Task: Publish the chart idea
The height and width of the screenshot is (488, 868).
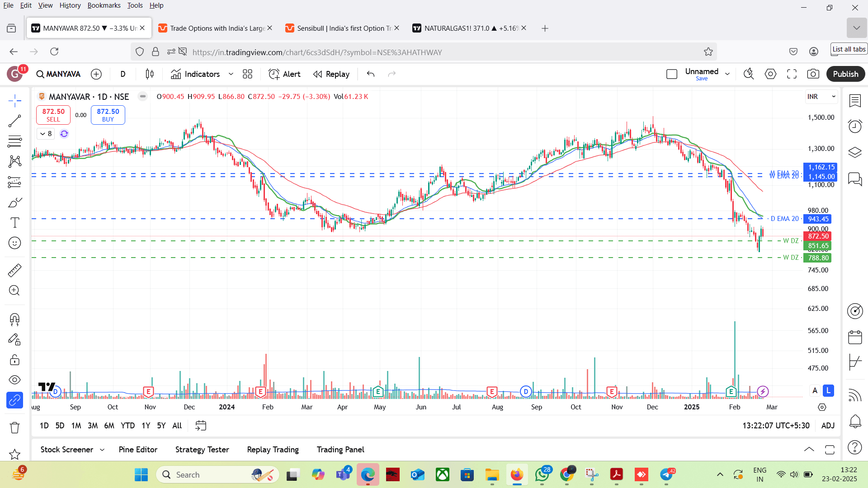Action: coord(845,74)
